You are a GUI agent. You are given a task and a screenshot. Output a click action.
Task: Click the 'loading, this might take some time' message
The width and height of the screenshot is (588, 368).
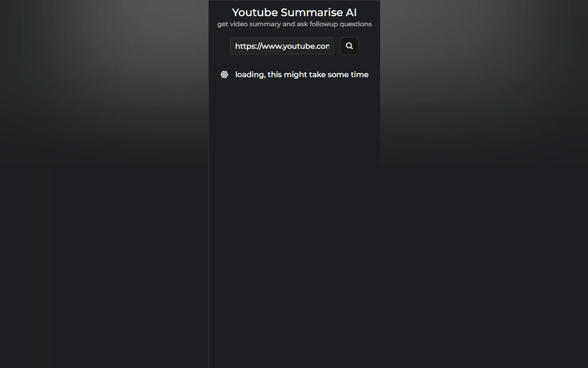click(x=302, y=74)
